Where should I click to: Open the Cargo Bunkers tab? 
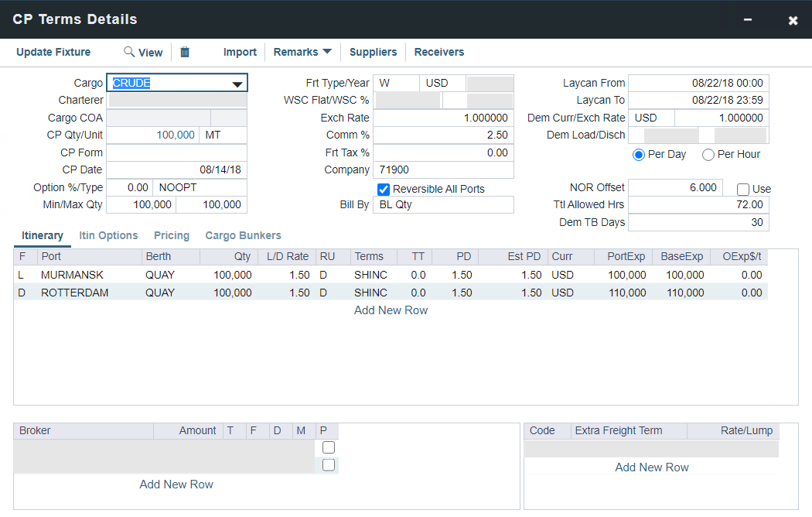pyautogui.click(x=243, y=235)
